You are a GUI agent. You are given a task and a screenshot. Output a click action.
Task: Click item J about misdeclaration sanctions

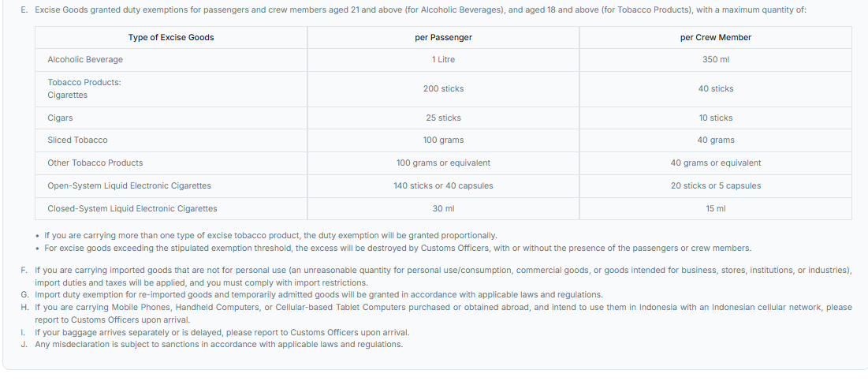click(x=218, y=344)
